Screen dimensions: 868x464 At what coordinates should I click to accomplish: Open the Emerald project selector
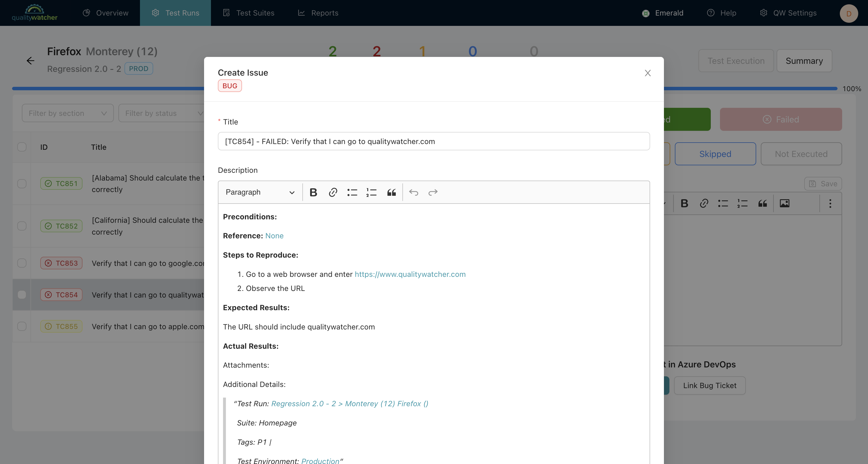tap(662, 13)
